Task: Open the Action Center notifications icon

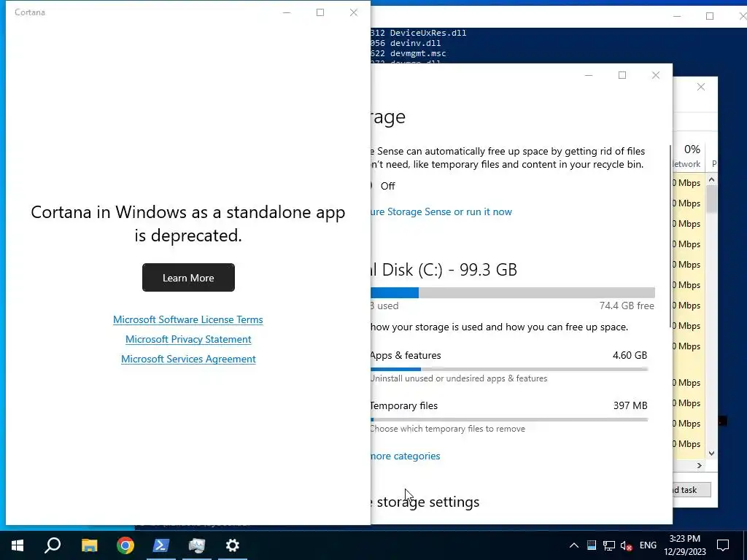Action: click(x=723, y=545)
